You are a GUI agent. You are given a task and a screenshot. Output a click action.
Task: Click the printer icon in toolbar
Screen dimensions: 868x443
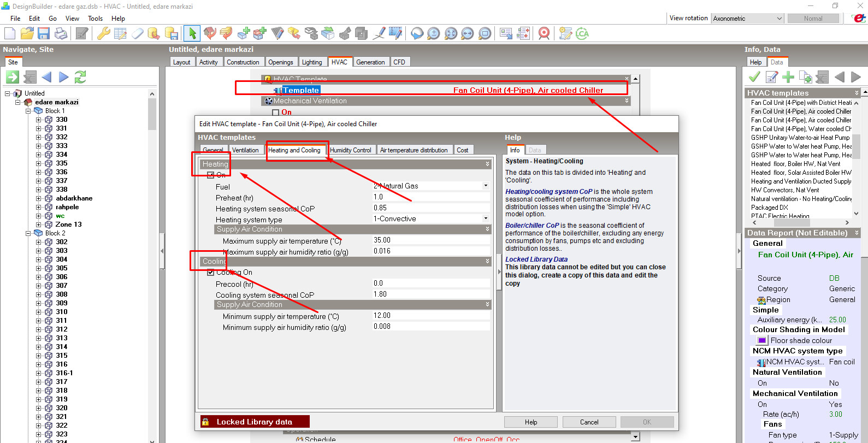[61, 33]
